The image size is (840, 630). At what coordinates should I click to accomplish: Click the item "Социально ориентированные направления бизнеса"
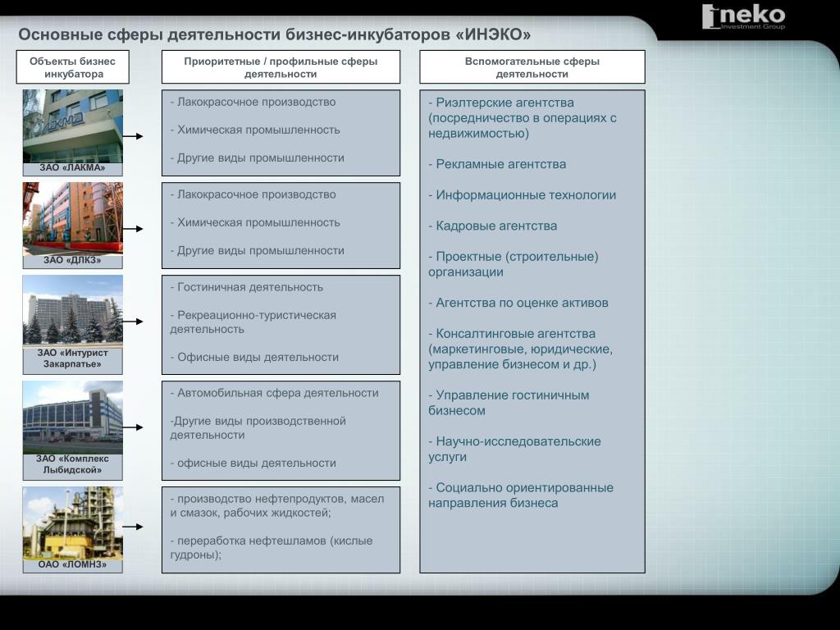(x=521, y=495)
